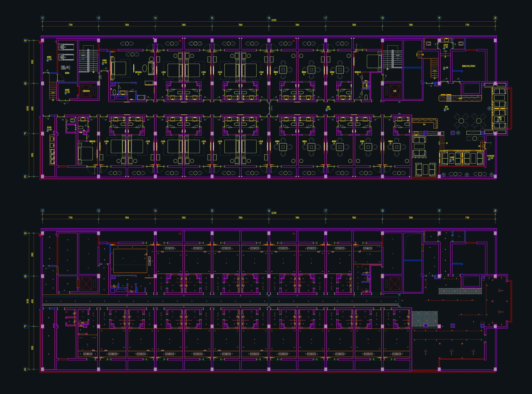Select grid bubble 18 above the lower ceiling plan
The width and height of the screenshot is (532, 394).
(x=382, y=211)
